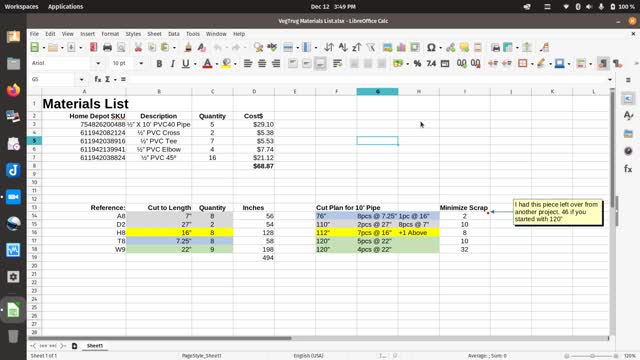Screen dimensions: 640x360
Task: Click the Cut scissors icon
Action: tap(138, 47)
